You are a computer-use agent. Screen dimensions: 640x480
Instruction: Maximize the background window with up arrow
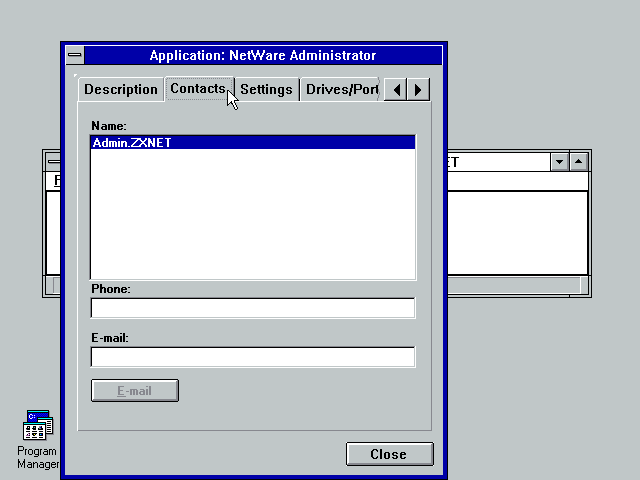578,162
